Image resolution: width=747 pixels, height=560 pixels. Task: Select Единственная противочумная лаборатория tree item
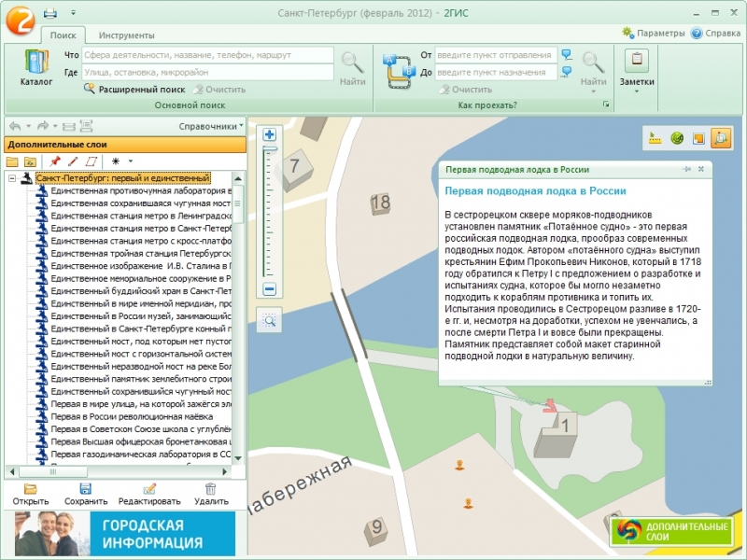(x=141, y=191)
